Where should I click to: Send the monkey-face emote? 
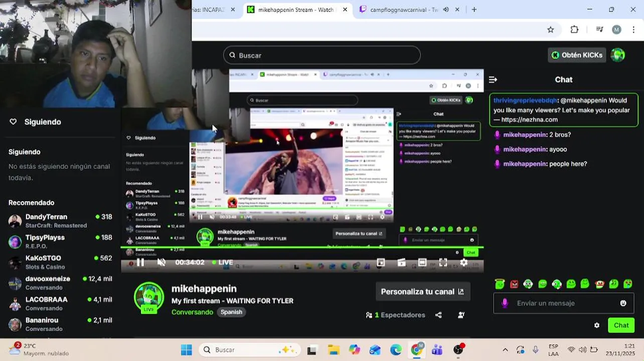(x=599, y=284)
